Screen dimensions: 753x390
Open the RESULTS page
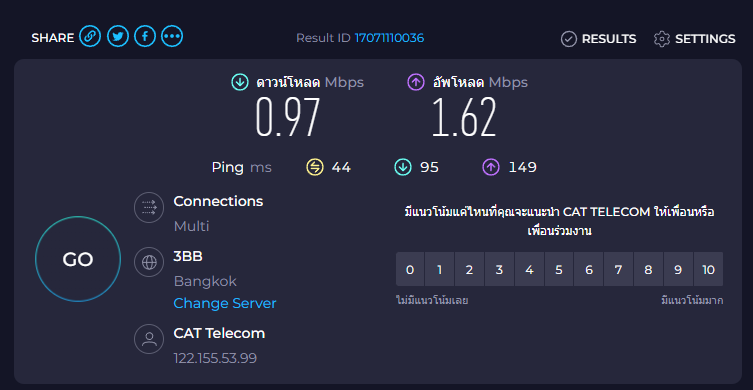tap(598, 39)
